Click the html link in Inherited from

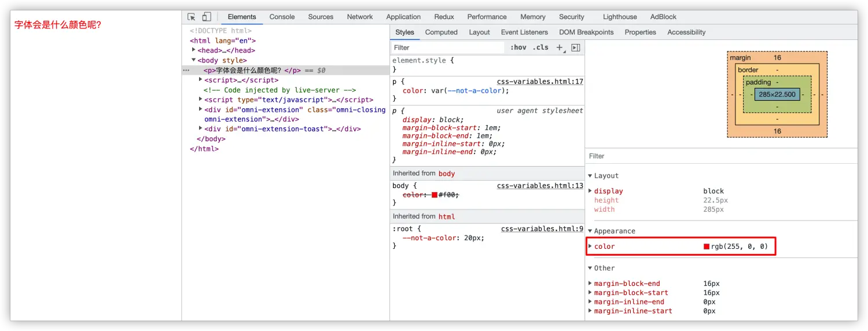click(447, 216)
